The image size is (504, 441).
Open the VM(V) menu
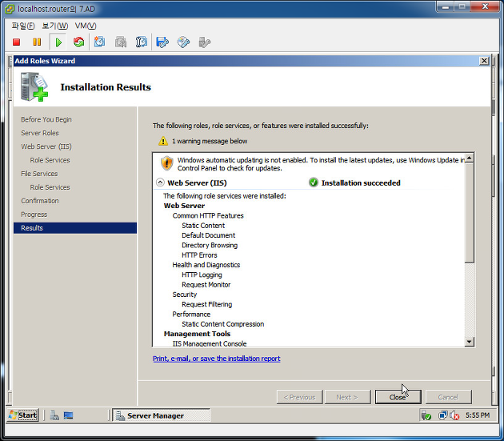pyautogui.click(x=86, y=26)
